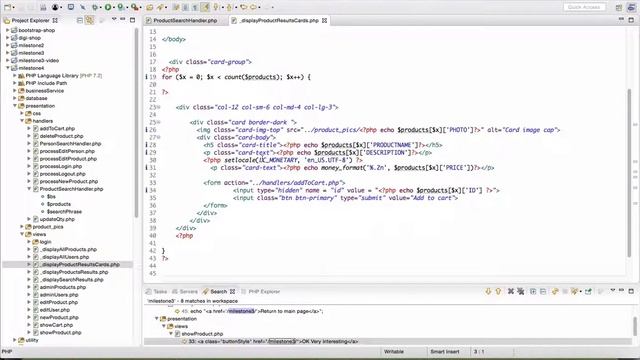Collapse the handlers folder
This screenshot has height=360, width=640.
(22, 121)
